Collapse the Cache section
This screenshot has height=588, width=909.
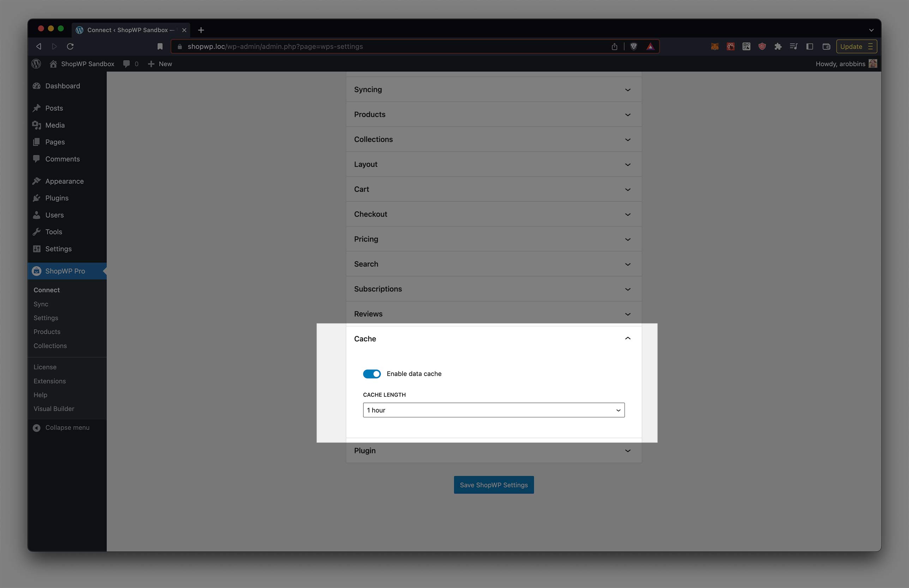627,338
